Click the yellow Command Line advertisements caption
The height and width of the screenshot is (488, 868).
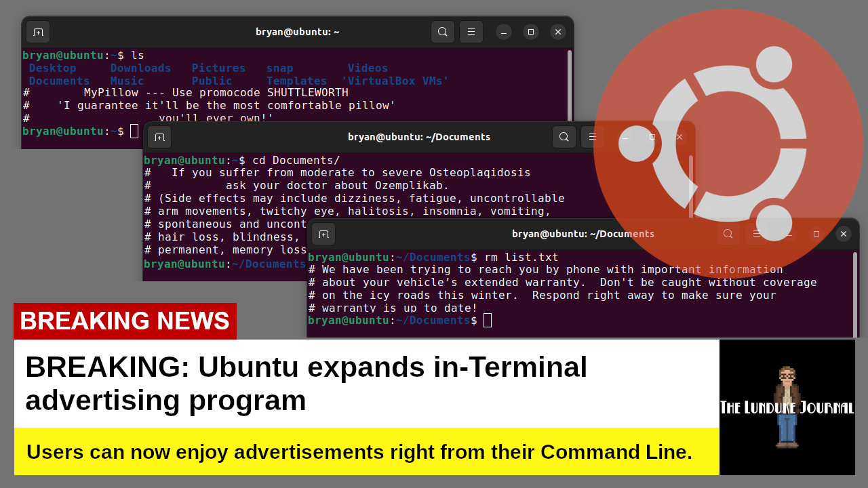point(358,452)
